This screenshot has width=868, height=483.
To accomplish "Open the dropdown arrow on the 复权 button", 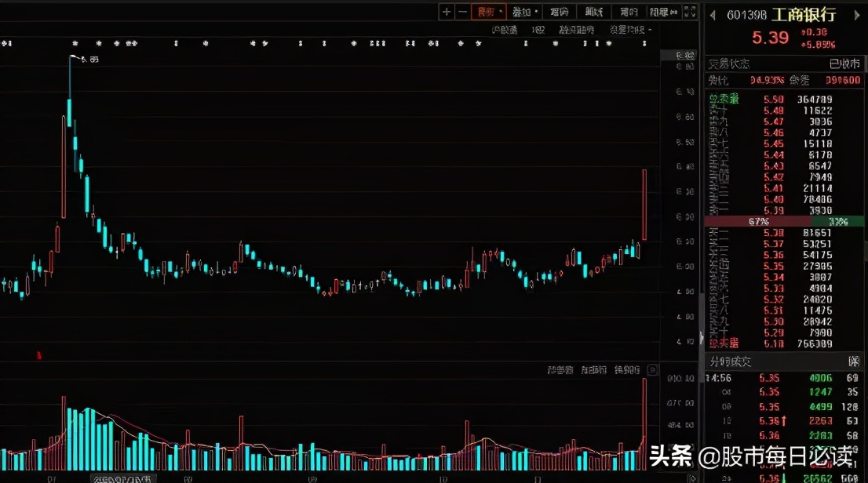I will 501,12.
